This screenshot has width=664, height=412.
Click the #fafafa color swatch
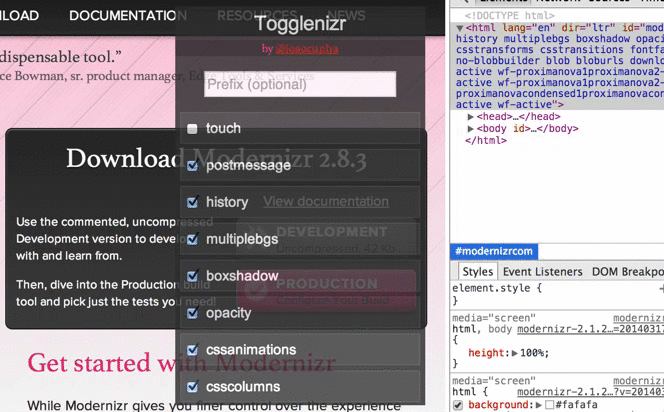pos(550,405)
